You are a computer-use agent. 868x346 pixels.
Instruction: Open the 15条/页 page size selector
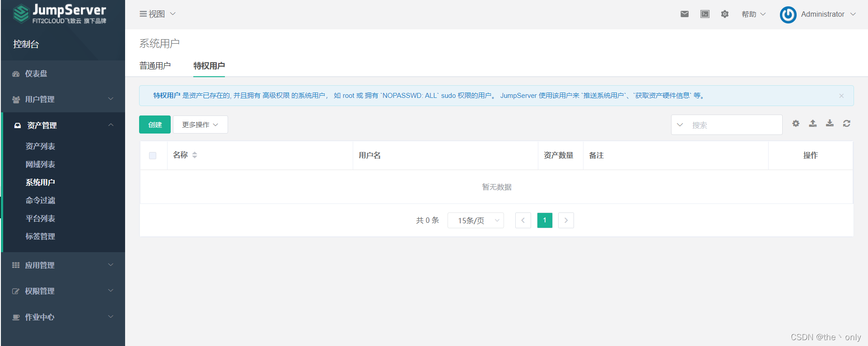[476, 220]
